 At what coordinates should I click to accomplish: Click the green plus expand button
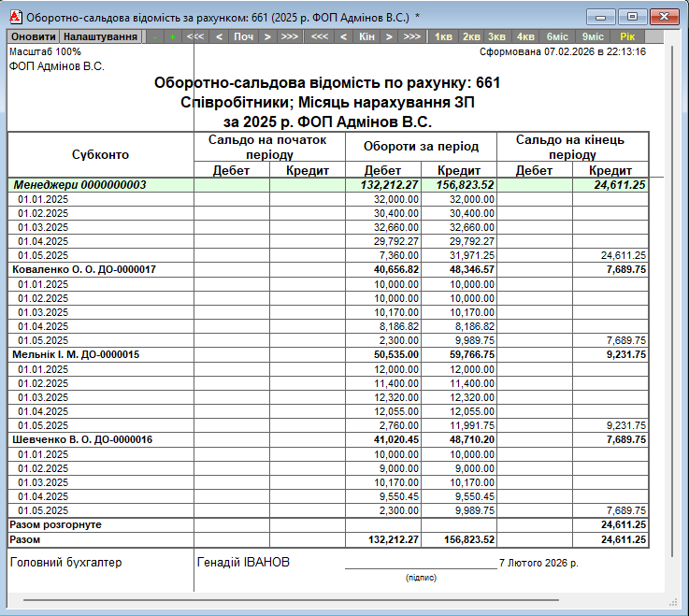click(x=172, y=36)
